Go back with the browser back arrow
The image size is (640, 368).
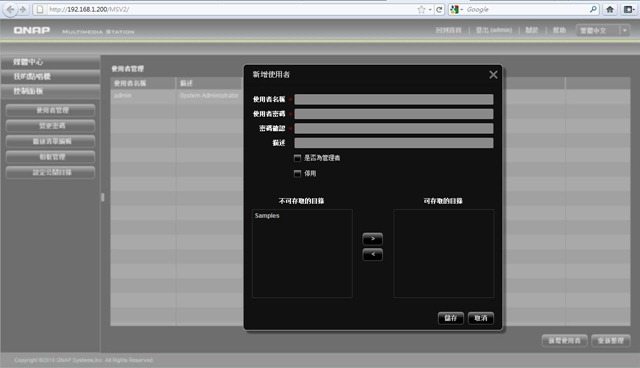point(10,9)
